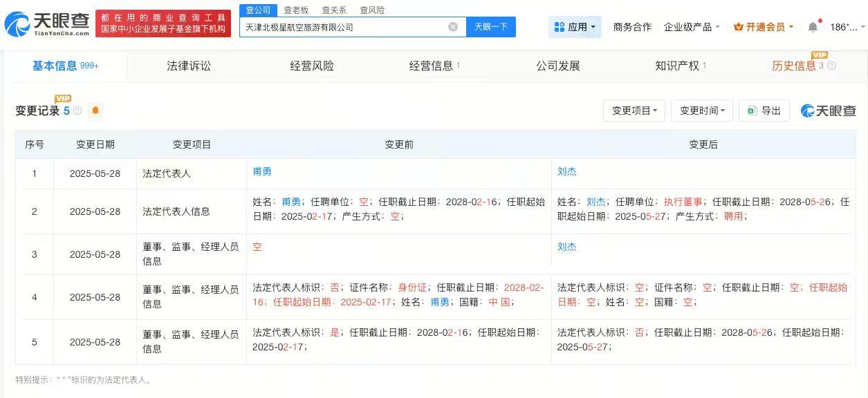
Task: Click row 3 date 2025-05-28
Action: [x=95, y=254]
